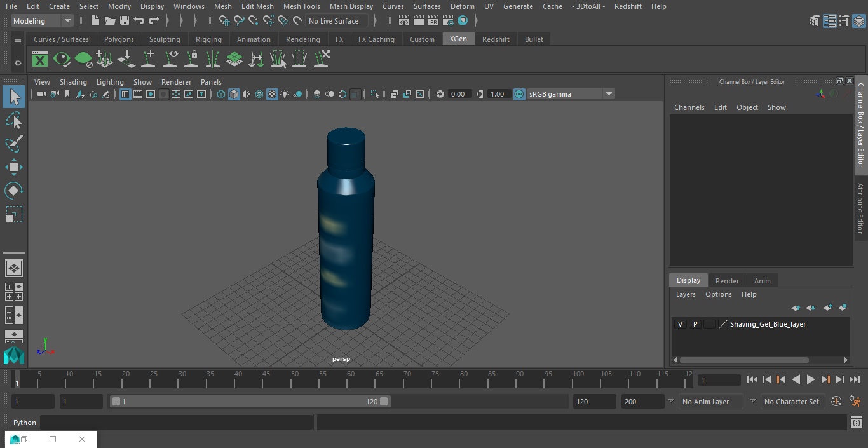The image size is (868, 448).
Task: Open a scene using the folder icon
Action: [x=109, y=21]
